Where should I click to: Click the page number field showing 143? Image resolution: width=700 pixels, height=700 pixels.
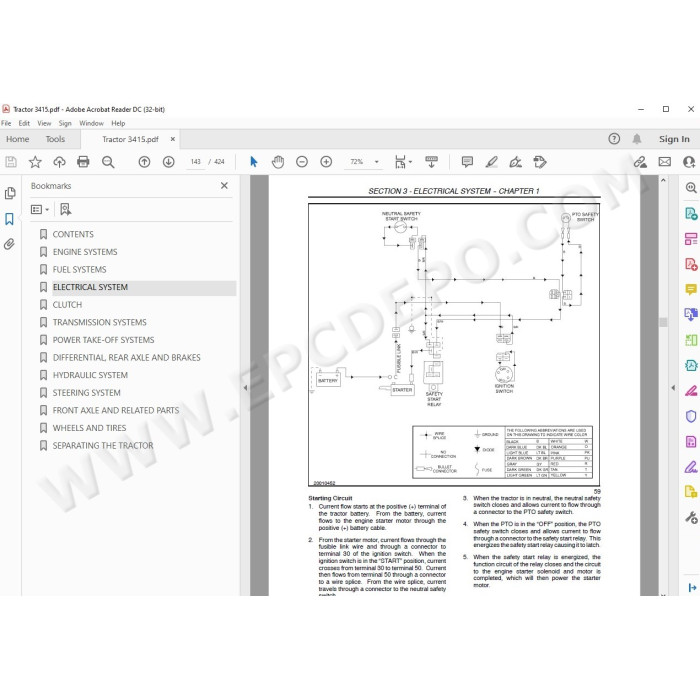[x=196, y=162]
